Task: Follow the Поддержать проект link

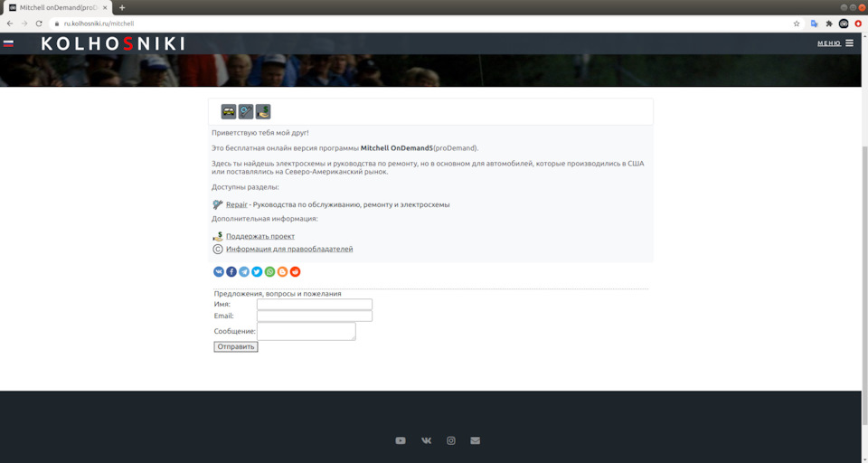Action: pos(260,236)
